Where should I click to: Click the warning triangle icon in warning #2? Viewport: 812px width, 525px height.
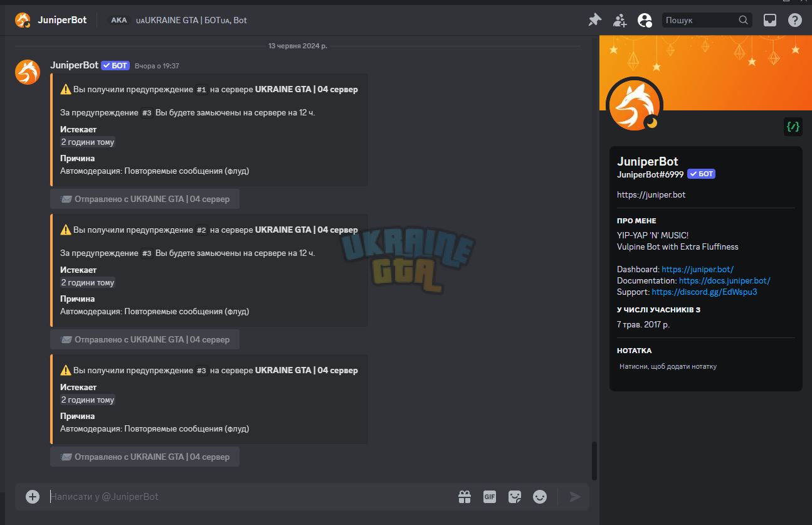pyautogui.click(x=66, y=230)
